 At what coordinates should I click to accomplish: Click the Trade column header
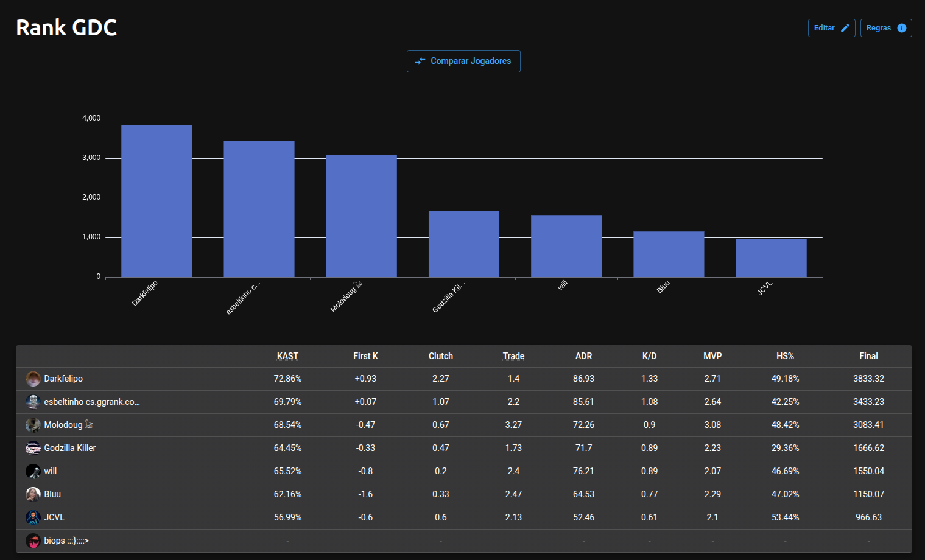513,356
